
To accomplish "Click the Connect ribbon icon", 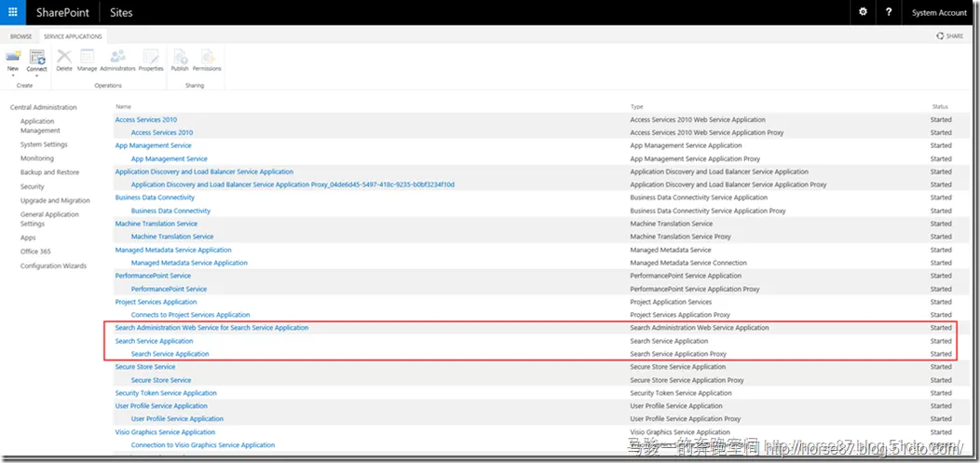I will click(37, 56).
